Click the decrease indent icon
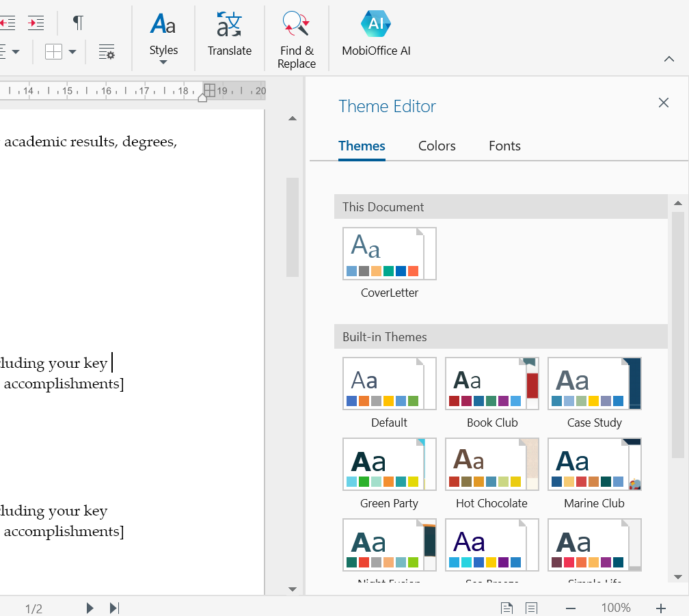The width and height of the screenshot is (689, 616). tap(8, 23)
